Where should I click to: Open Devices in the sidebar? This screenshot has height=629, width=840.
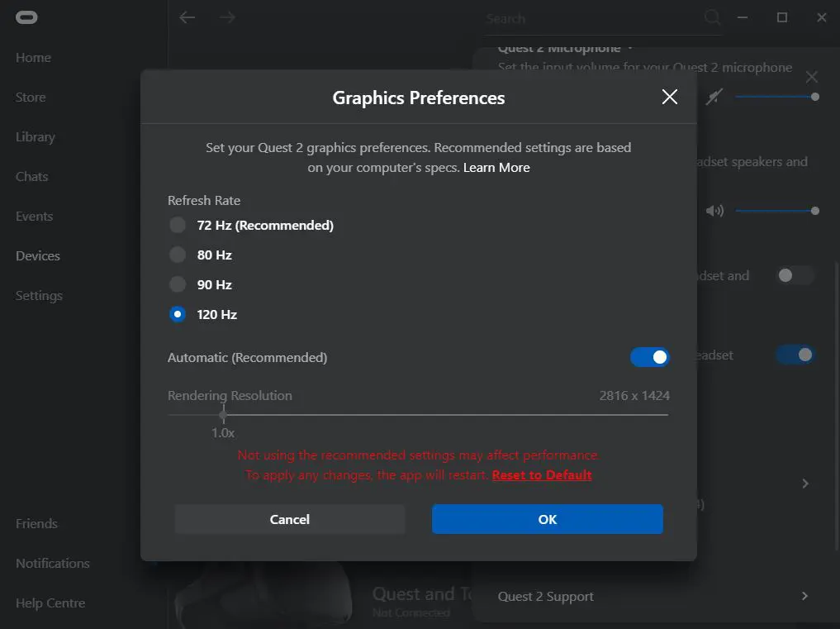coord(37,255)
